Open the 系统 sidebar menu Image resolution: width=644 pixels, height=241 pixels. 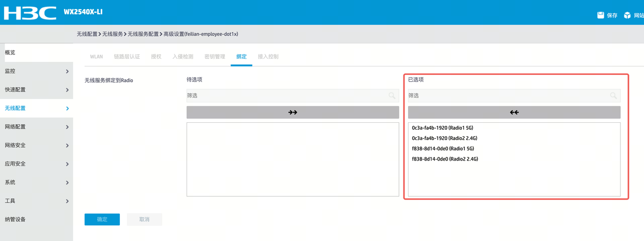click(x=36, y=182)
